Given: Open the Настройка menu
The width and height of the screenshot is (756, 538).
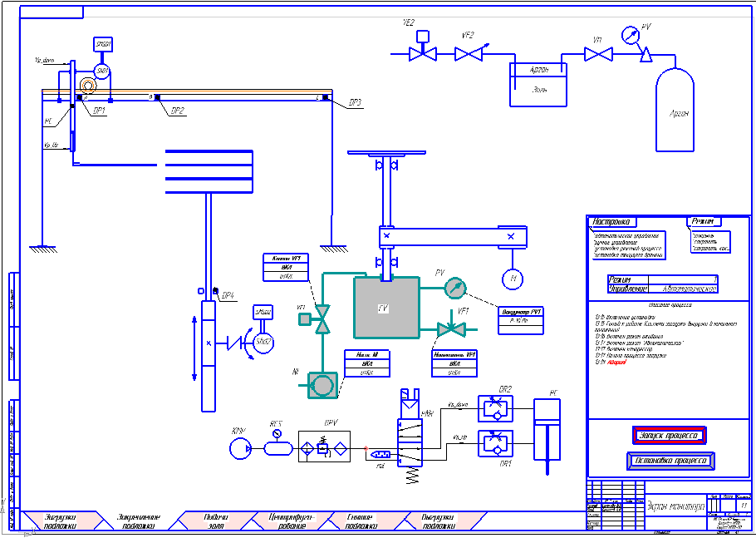Looking at the screenshot, I should click(611, 222).
